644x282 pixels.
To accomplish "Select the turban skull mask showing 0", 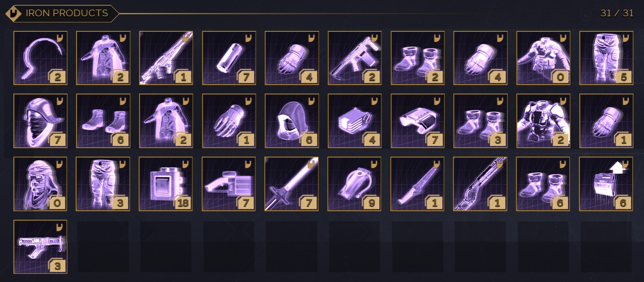I will pos(40,184).
